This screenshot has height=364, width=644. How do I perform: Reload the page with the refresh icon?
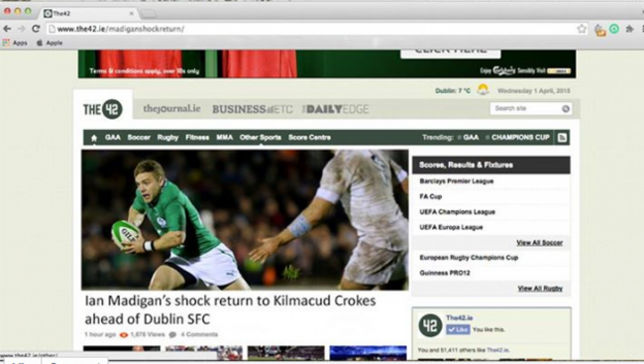(36, 29)
